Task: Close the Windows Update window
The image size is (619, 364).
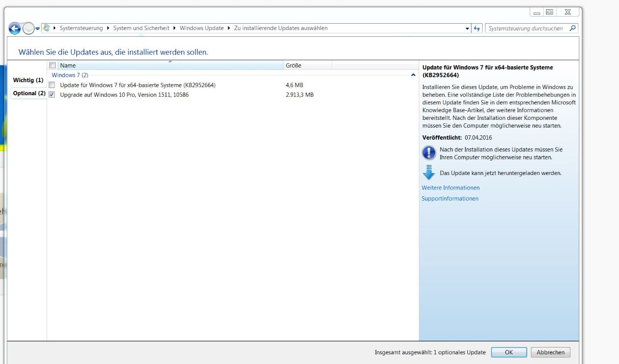Action: tap(568, 12)
